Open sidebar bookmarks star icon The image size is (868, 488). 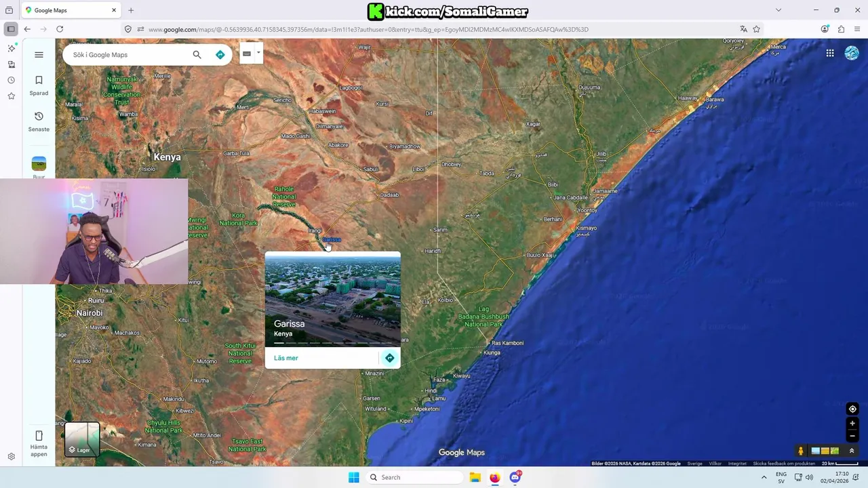coord(11,96)
